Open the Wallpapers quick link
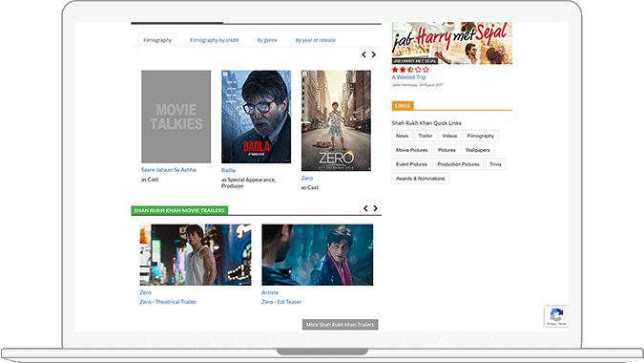Image resolution: width=644 pixels, height=363 pixels. 478,150
